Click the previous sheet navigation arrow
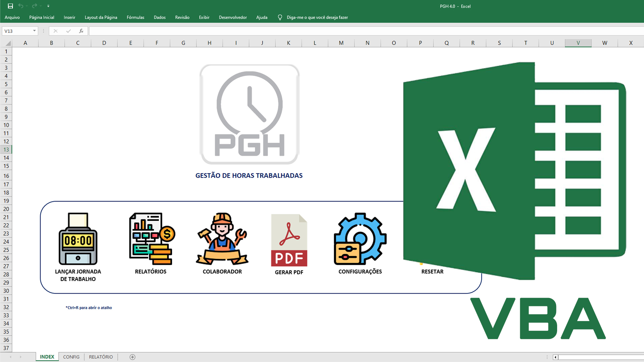 [x=10, y=357]
